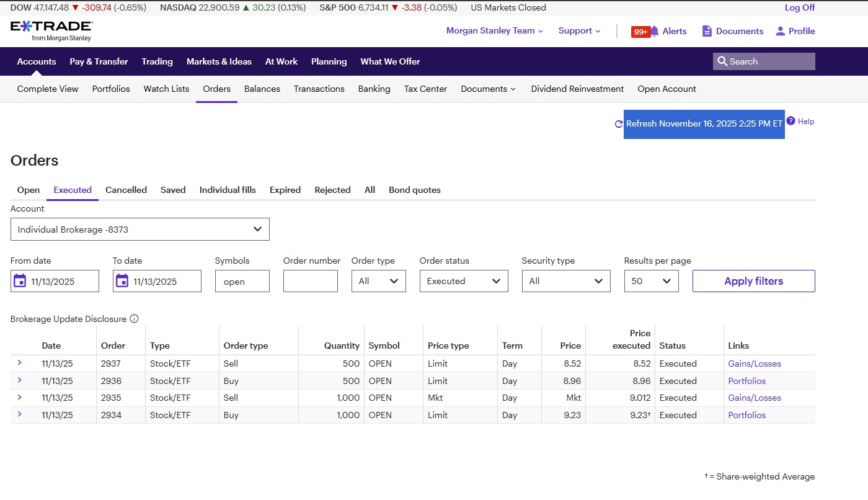Click the Symbols input field
This screenshot has width=868, height=500.
242,281
